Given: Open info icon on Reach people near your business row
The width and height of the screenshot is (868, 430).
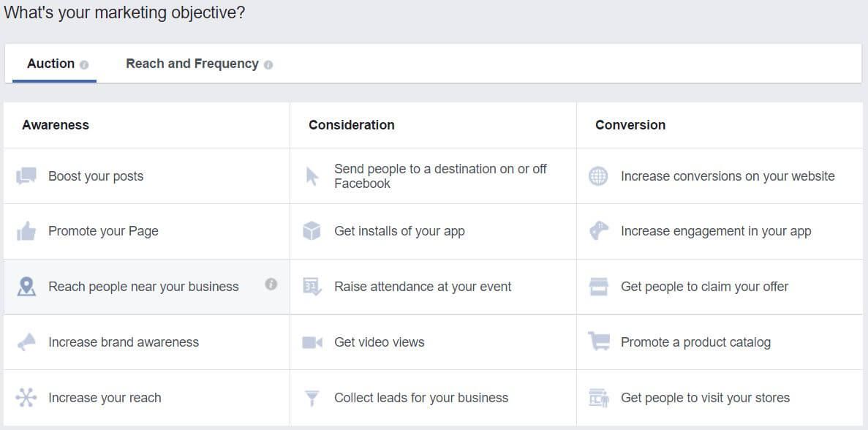Looking at the screenshot, I should (271, 284).
